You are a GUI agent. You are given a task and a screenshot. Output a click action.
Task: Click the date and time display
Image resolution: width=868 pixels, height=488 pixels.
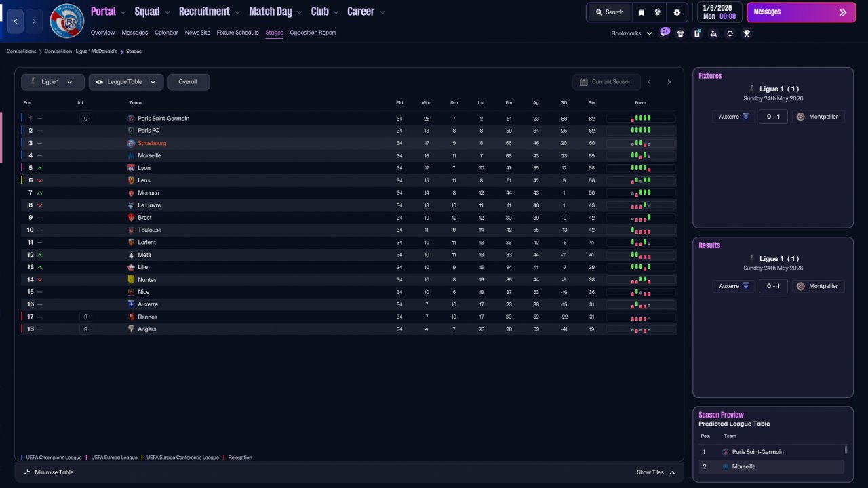[x=719, y=12]
